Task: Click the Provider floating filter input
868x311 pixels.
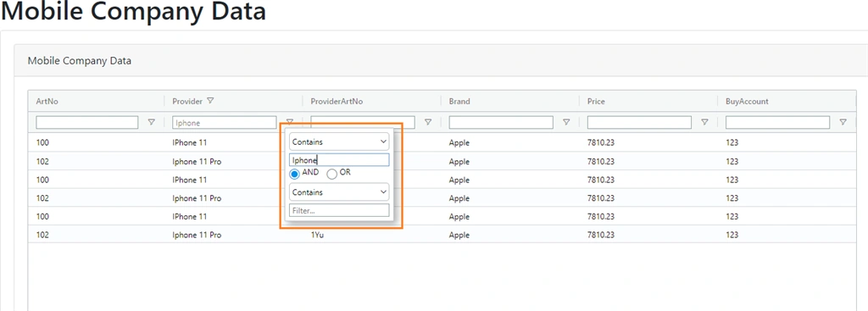Action: pyautogui.click(x=224, y=122)
